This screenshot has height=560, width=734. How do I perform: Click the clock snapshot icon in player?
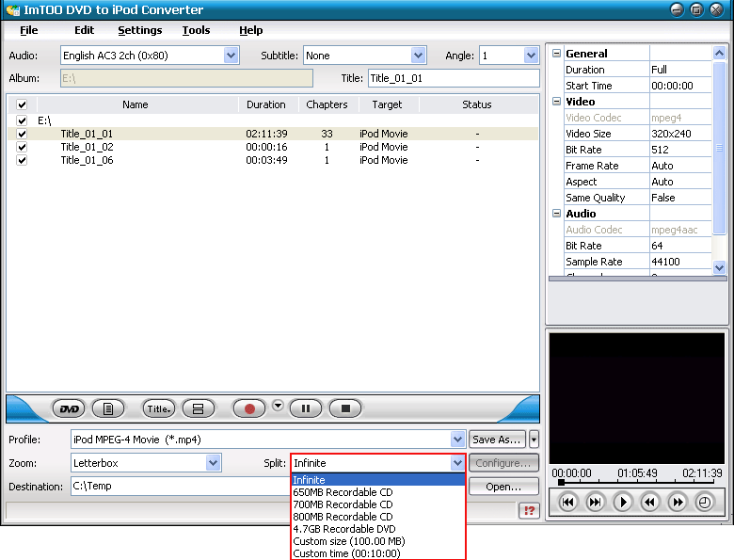[x=705, y=503]
